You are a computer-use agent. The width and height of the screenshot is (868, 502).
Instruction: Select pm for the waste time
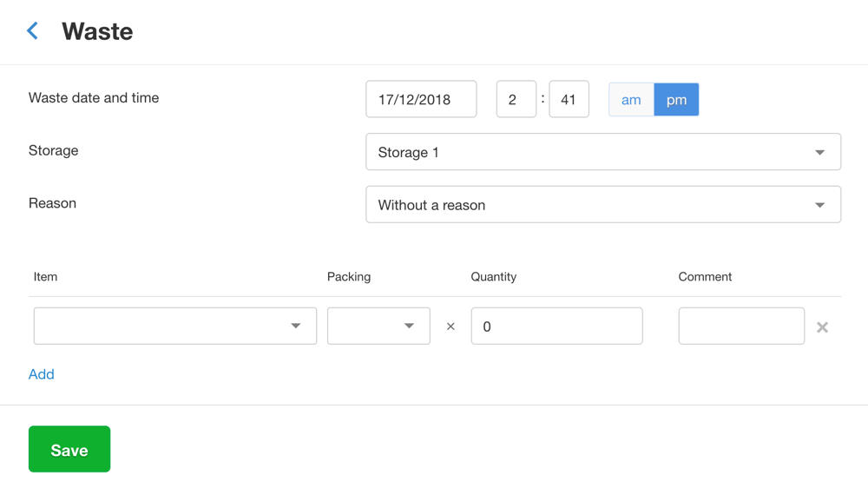click(676, 100)
